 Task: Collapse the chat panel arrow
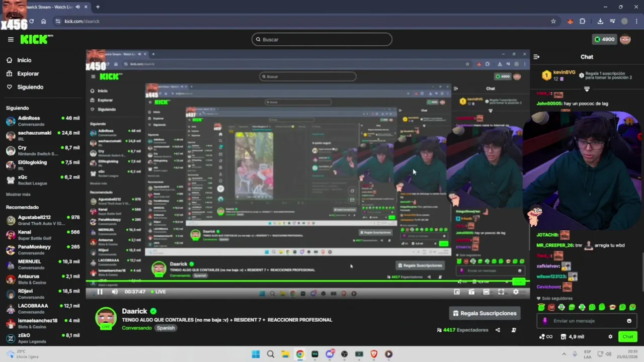pyautogui.click(x=536, y=57)
